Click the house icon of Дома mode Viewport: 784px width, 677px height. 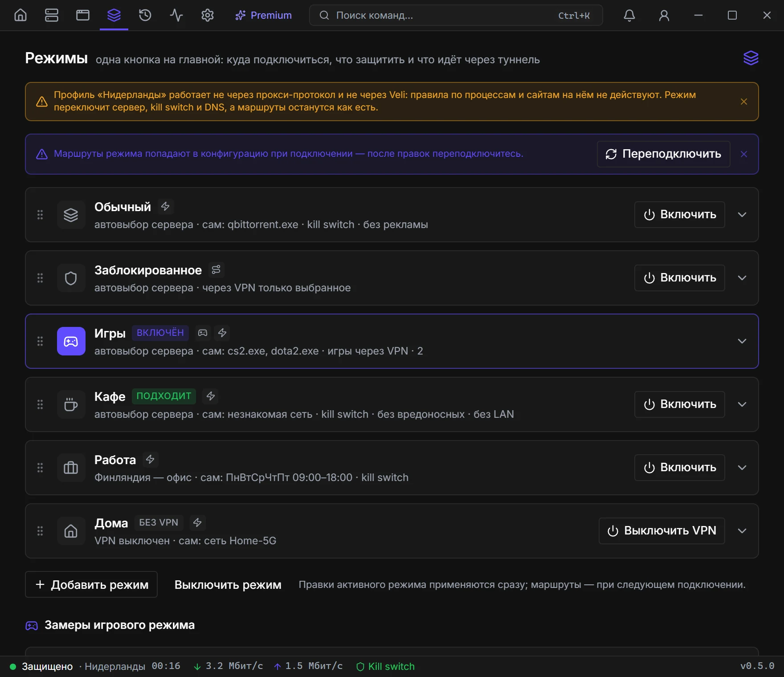(71, 531)
